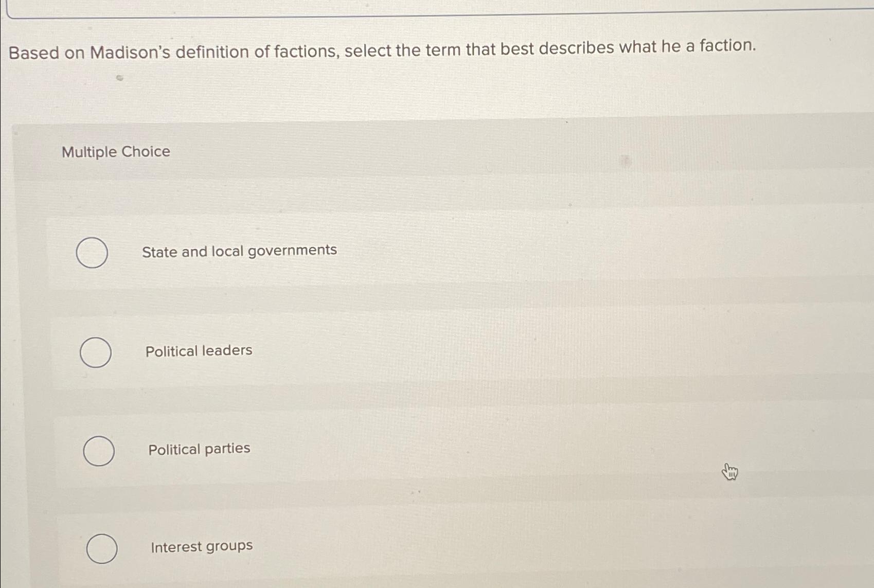Click the answer text Interest groups
The image size is (874, 588).
click(x=202, y=546)
